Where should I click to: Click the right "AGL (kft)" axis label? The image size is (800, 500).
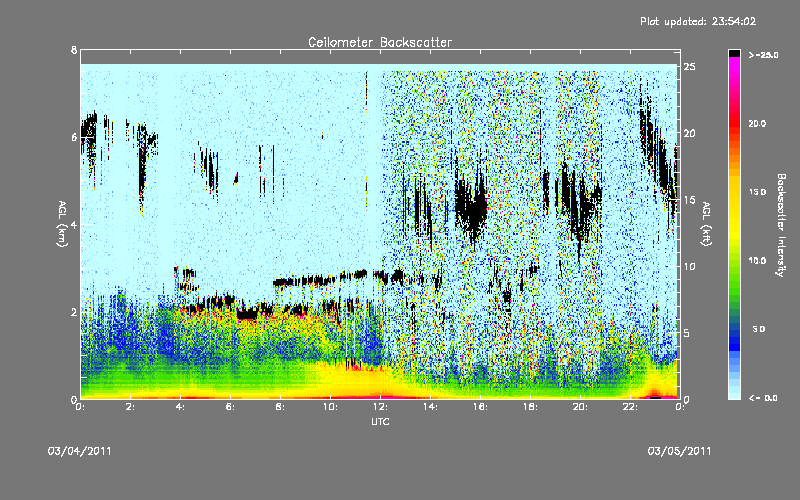pos(706,224)
